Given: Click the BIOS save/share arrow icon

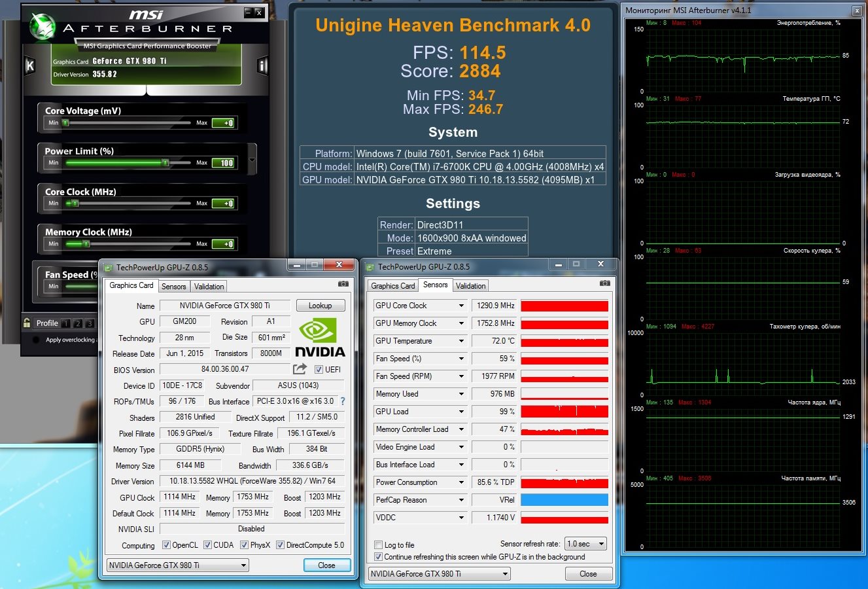Looking at the screenshot, I should pos(300,369).
